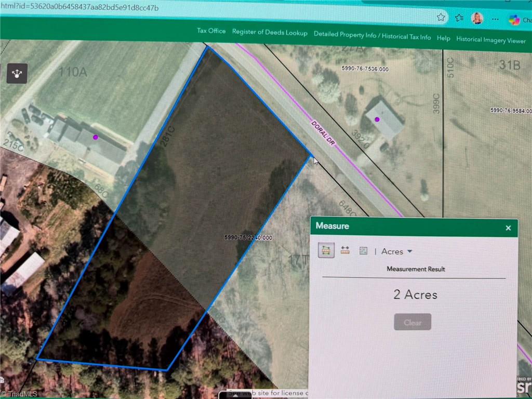Select the area measurement tool icon
This screenshot has width=532, height=399.
(x=326, y=250)
